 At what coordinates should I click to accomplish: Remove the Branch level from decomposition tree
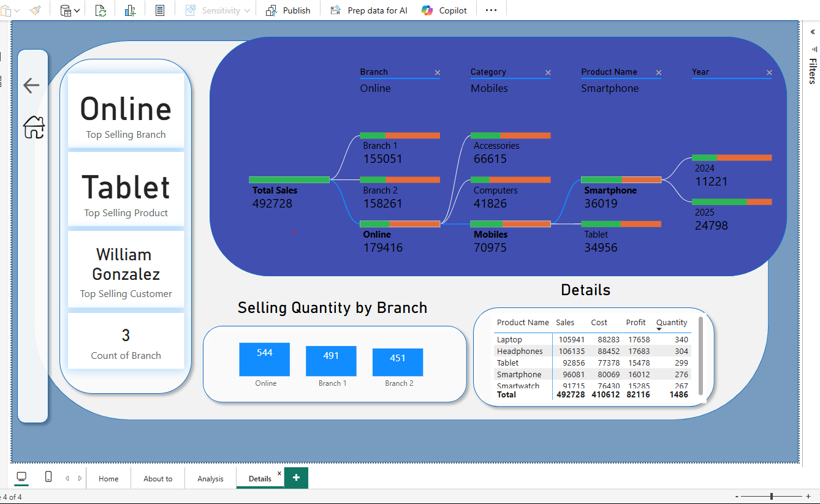point(438,73)
